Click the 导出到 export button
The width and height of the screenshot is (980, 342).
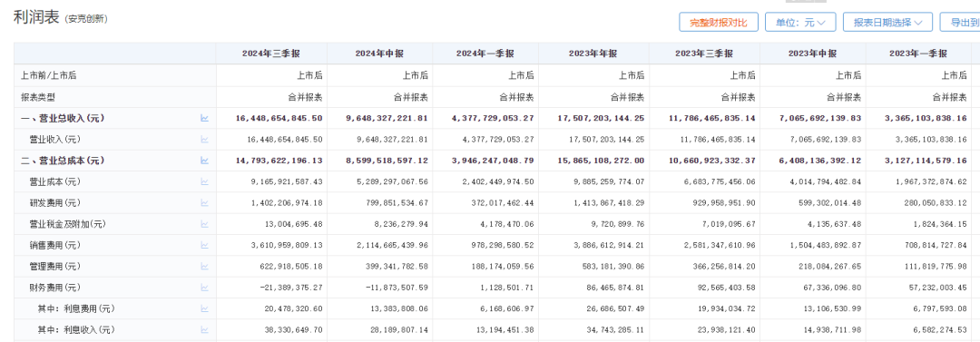pos(961,22)
